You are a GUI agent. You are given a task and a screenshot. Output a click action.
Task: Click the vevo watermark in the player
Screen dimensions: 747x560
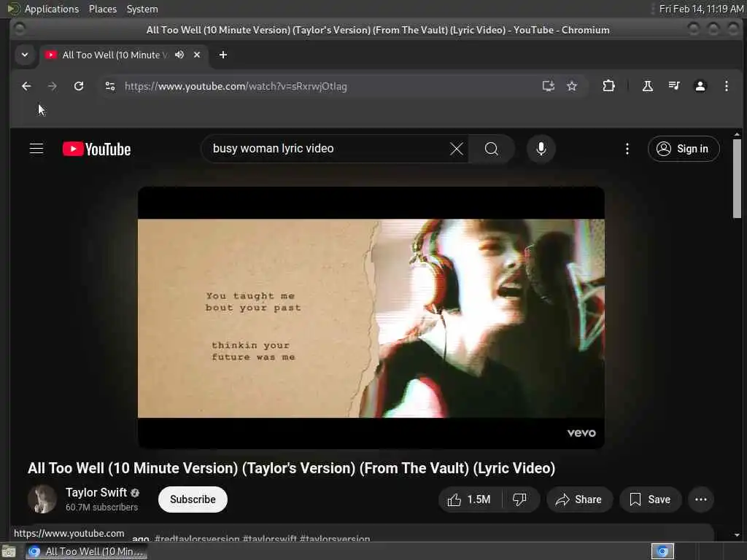pos(581,433)
